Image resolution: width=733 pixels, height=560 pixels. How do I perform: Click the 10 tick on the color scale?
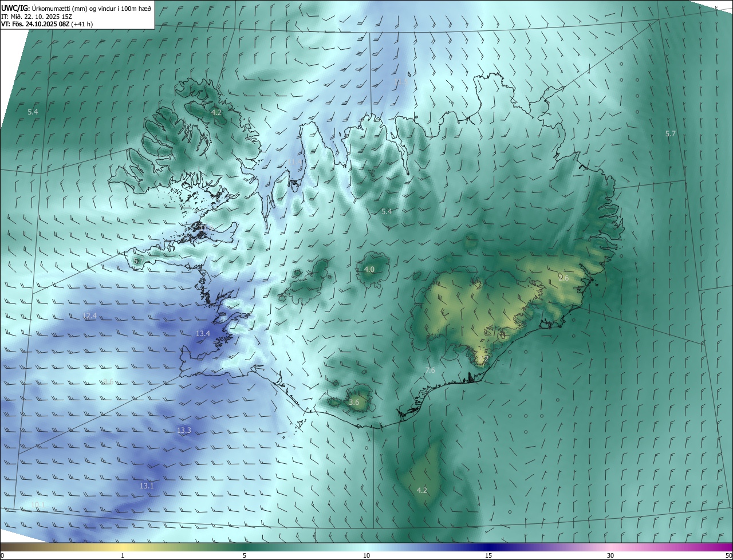point(366,556)
